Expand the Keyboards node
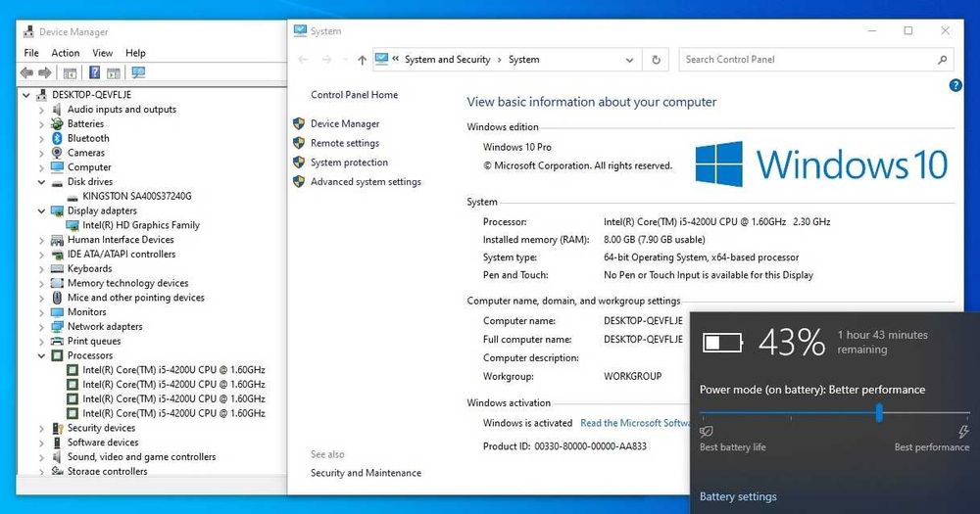Screen dimensions: 980x514 41,269
